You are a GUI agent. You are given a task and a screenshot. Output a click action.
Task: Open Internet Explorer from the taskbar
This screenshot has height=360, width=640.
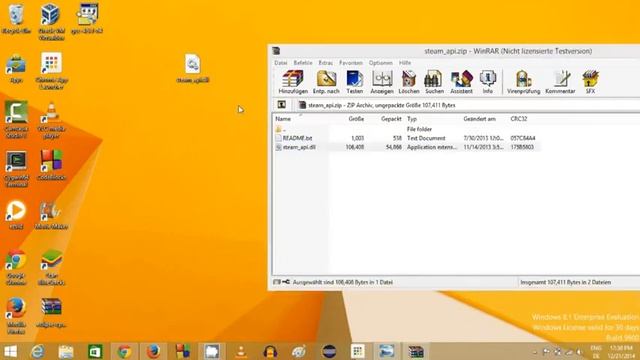[38, 351]
